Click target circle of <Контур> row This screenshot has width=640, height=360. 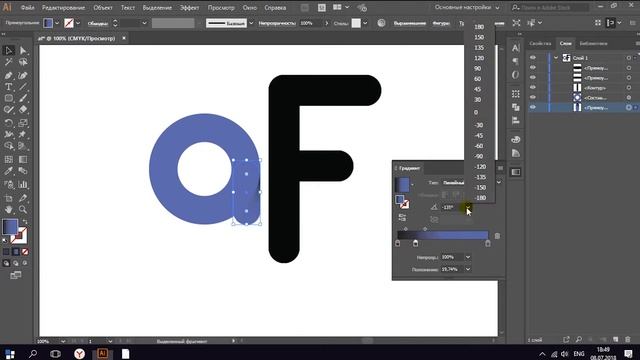tap(629, 87)
